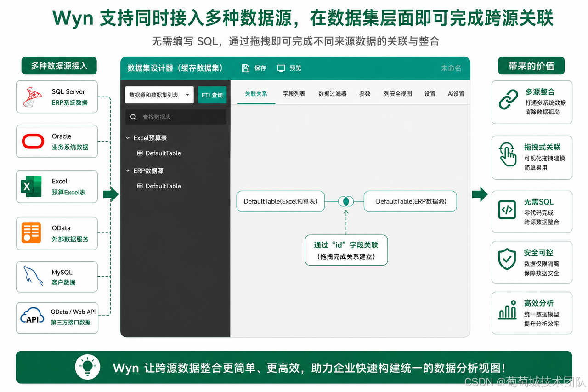This screenshot has width=588, height=392.
Task: Click the preview monitor icon
Action: [x=281, y=68]
